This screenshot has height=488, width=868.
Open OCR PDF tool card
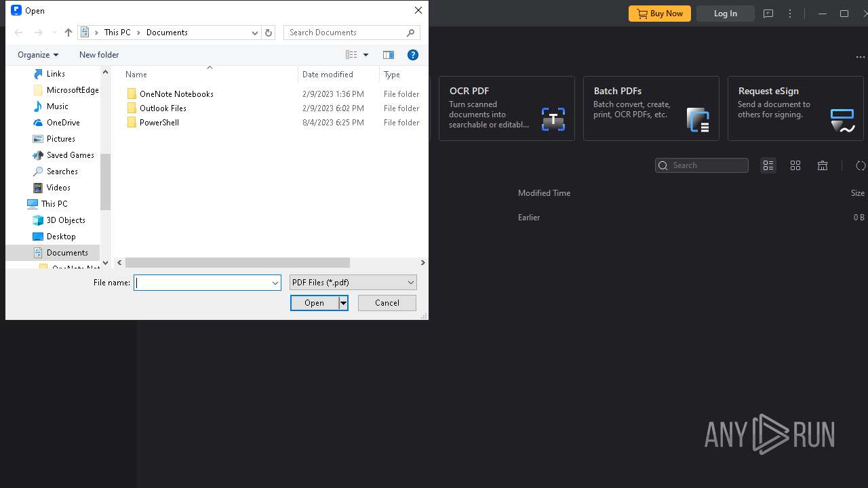point(507,108)
